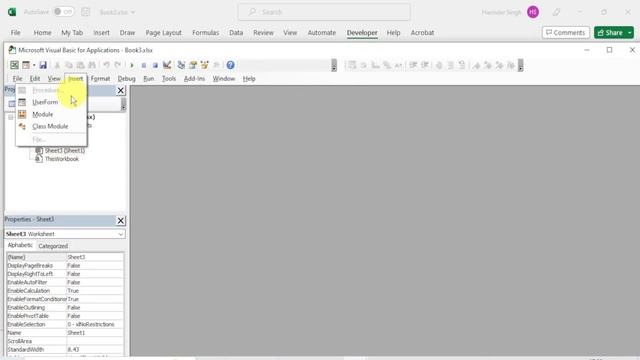Toggle Bookmark flag icon on Edit toolbar
This screenshot has height=360, width=640.
tap(476, 65)
